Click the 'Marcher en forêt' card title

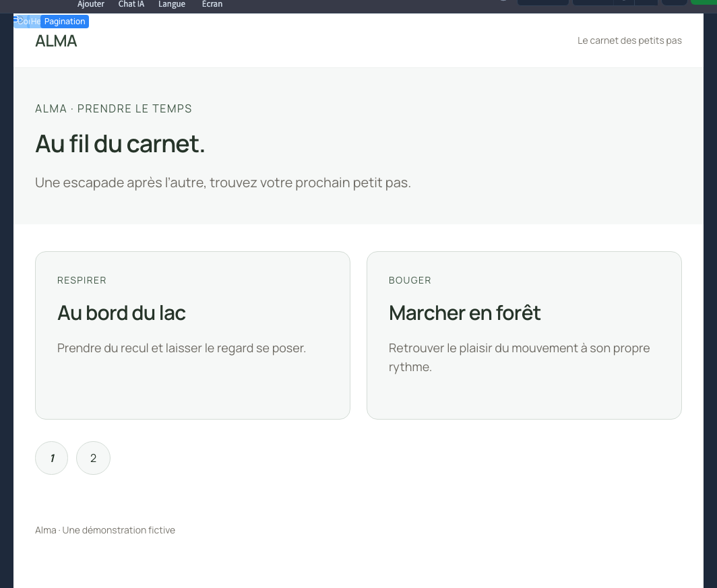coord(464,313)
